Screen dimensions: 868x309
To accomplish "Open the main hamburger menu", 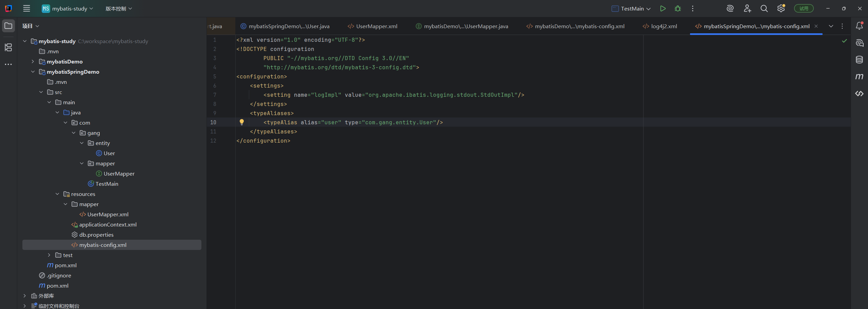I will click(x=26, y=8).
